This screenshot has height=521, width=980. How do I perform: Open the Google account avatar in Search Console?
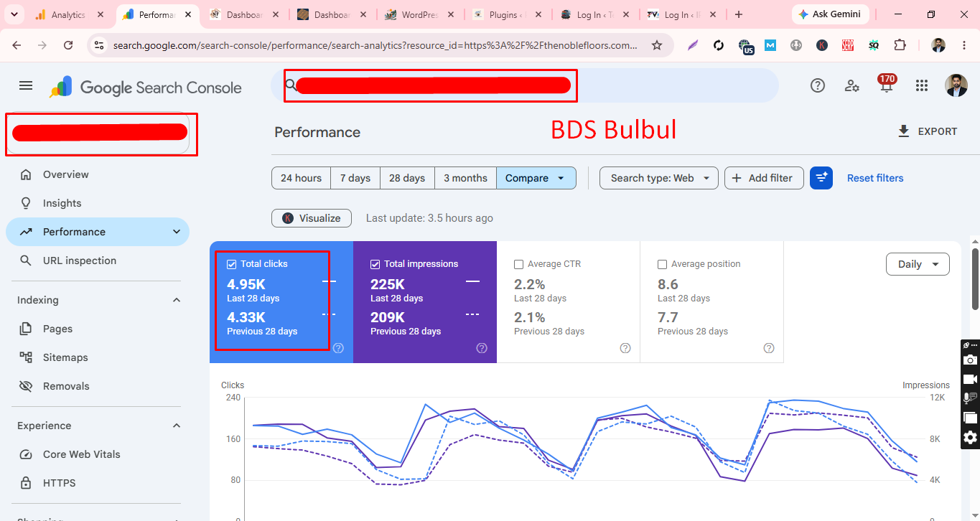pyautogui.click(x=956, y=85)
